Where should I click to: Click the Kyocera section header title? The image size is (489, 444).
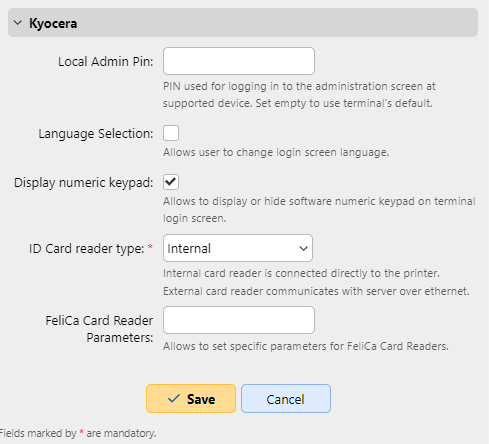(x=53, y=23)
